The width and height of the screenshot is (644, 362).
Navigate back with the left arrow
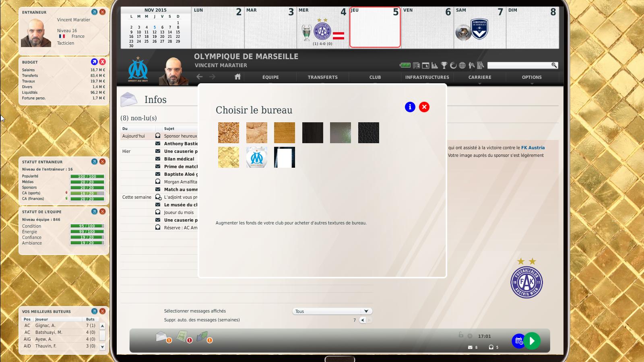[200, 77]
